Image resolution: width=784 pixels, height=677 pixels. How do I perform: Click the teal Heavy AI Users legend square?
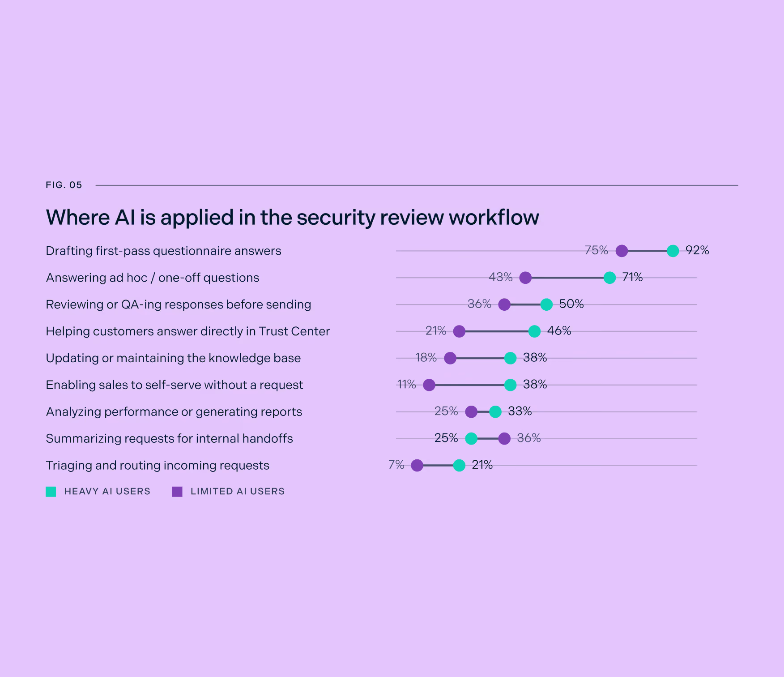coord(51,492)
